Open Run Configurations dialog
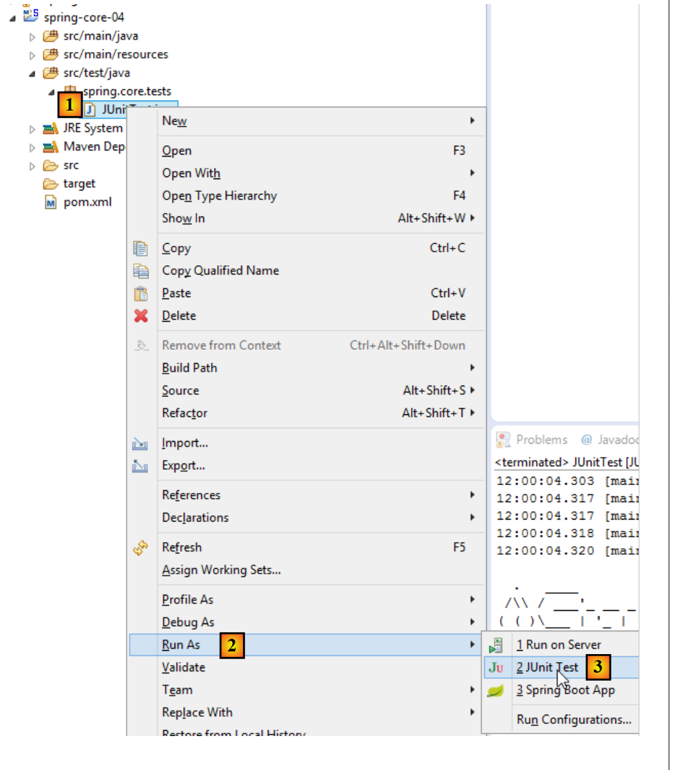This screenshot has height=770, width=700. click(573, 719)
